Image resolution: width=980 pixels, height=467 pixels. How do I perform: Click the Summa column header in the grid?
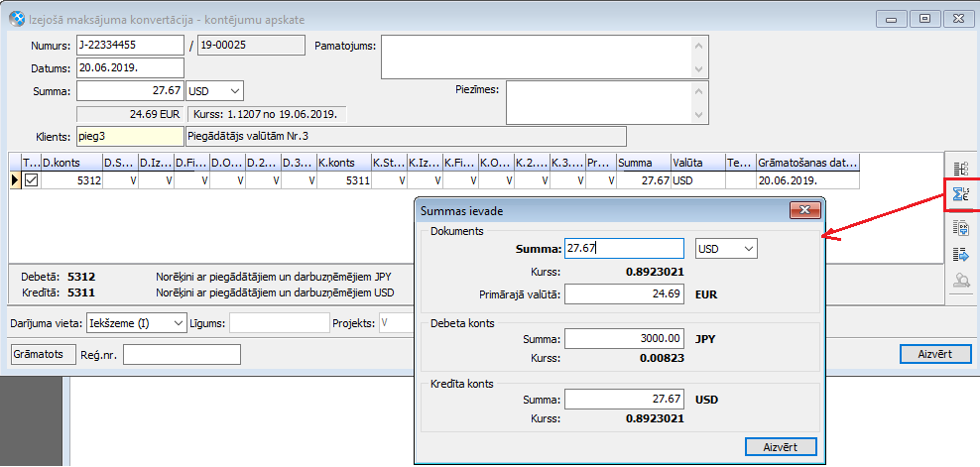pyautogui.click(x=644, y=164)
